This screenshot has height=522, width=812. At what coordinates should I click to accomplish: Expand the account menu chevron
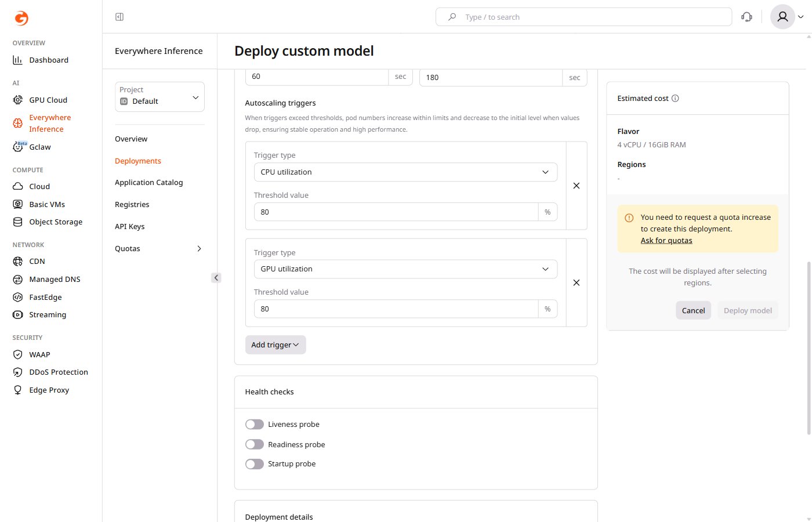point(801,17)
